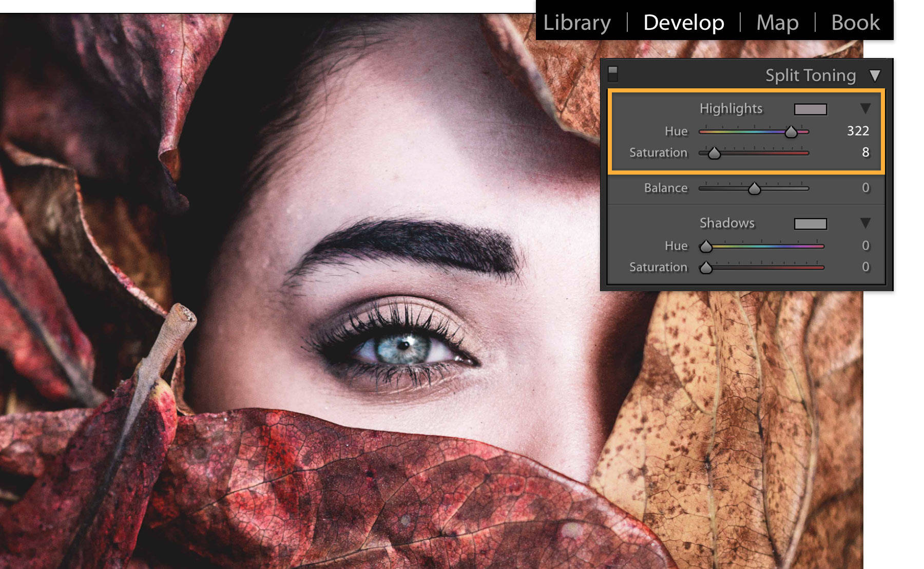Click the Shadows Hue slider knob
The width and height of the screenshot is (924, 569).
click(x=706, y=247)
